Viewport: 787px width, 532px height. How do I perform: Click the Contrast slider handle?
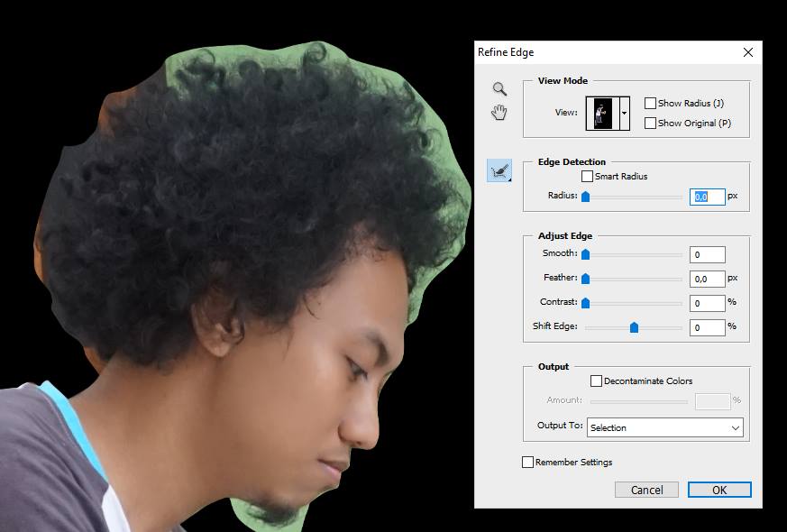(x=586, y=303)
